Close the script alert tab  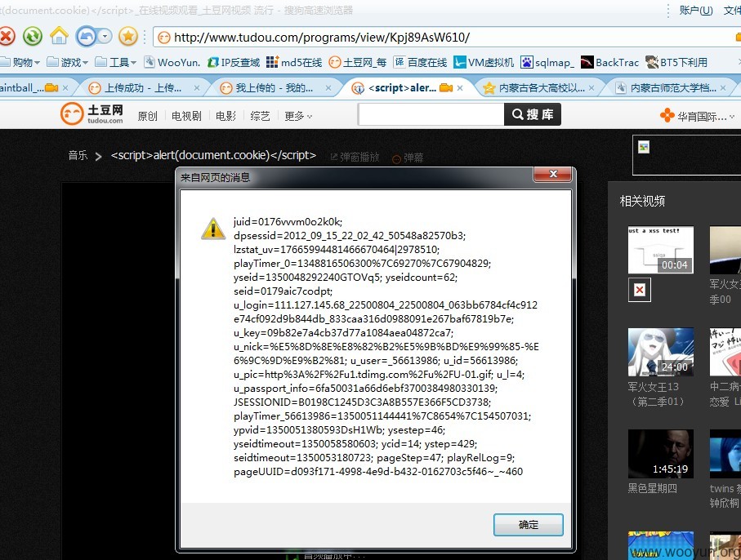pos(459,88)
